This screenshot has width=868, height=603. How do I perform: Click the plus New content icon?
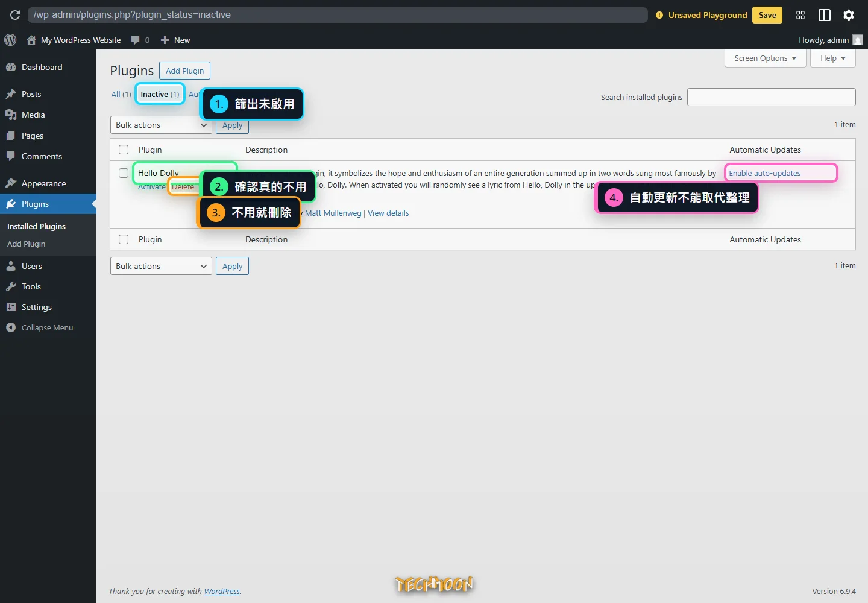click(x=165, y=40)
